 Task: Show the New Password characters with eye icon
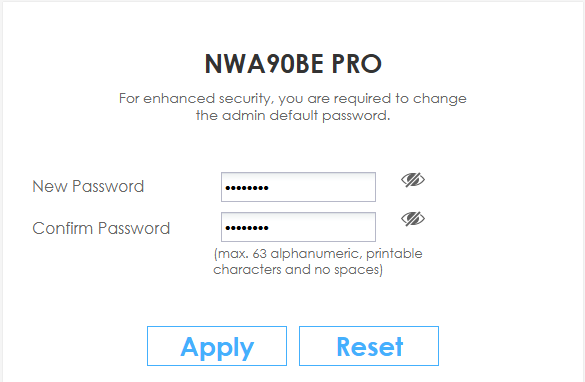[x=413, y=180]
